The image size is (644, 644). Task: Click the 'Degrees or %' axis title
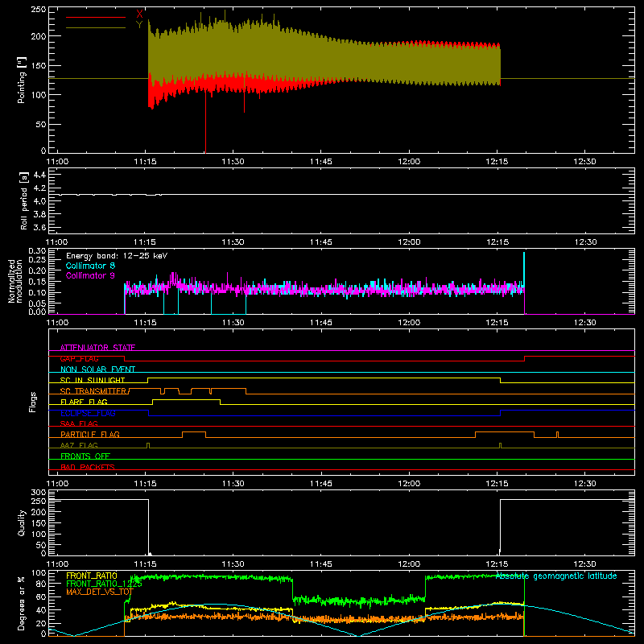point(22,603)
